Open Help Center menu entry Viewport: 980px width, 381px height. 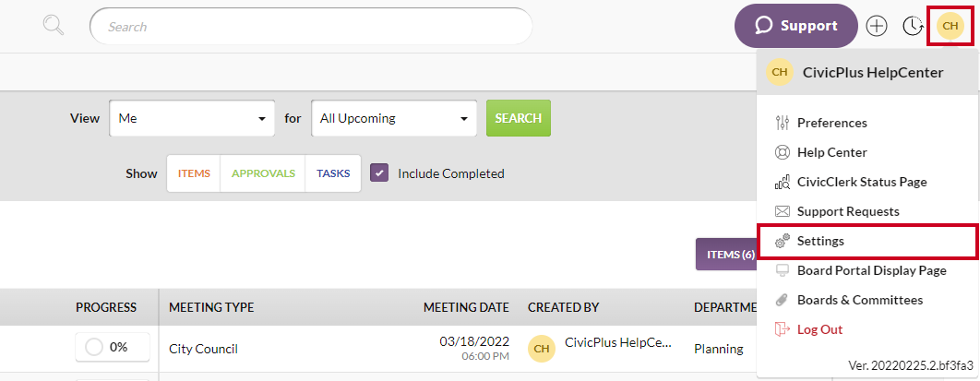point(831,152)
